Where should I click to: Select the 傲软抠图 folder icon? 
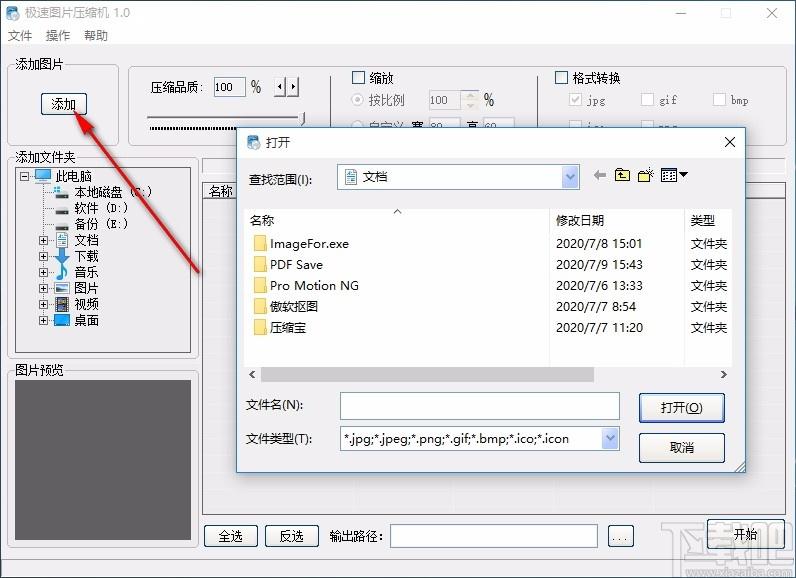point(260,307)
